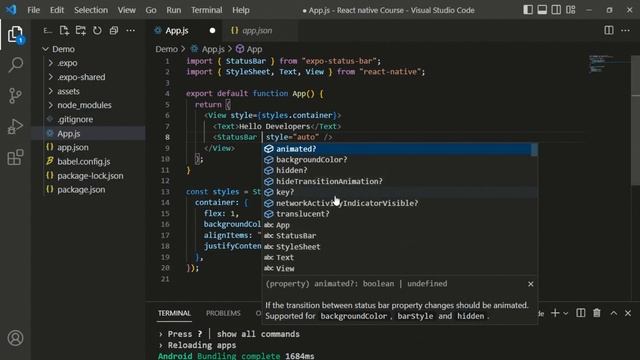
Task: Open the Selection menu
Action: click(x=91, y=10)
